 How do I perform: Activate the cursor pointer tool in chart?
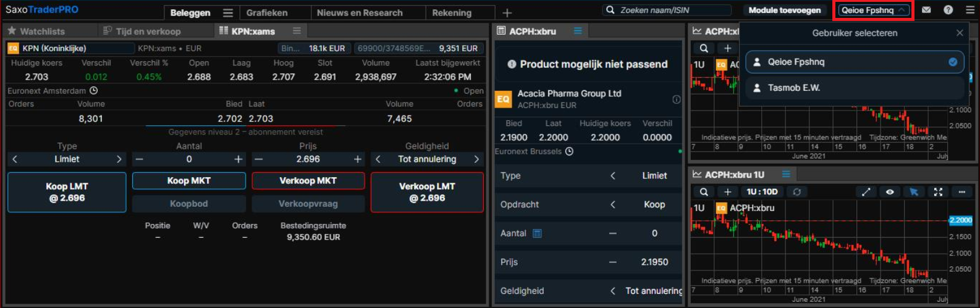[x=914, y=192]
